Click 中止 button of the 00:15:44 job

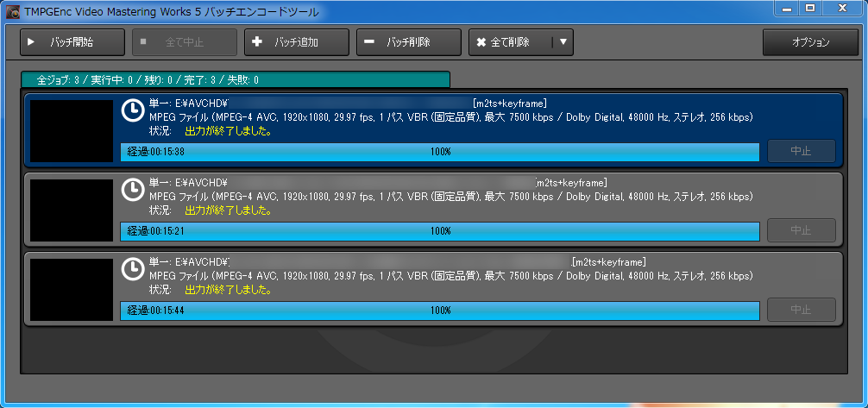[801, 310]
